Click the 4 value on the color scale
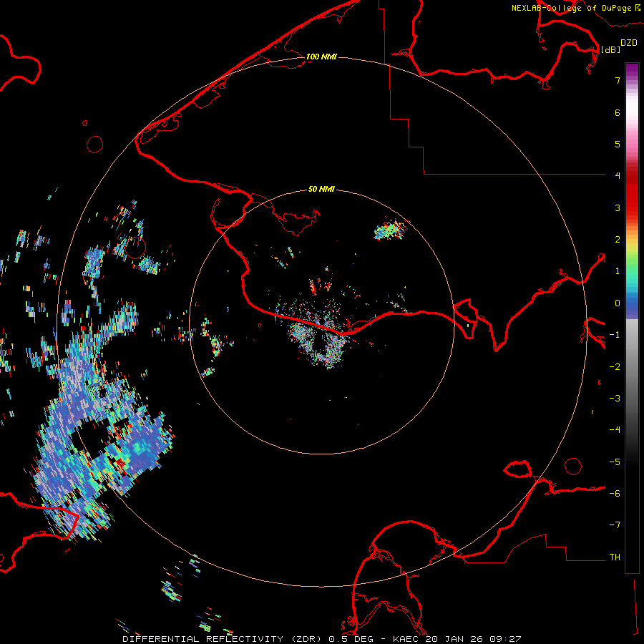The height and width of the screenshot is (644, 644). 618,176
